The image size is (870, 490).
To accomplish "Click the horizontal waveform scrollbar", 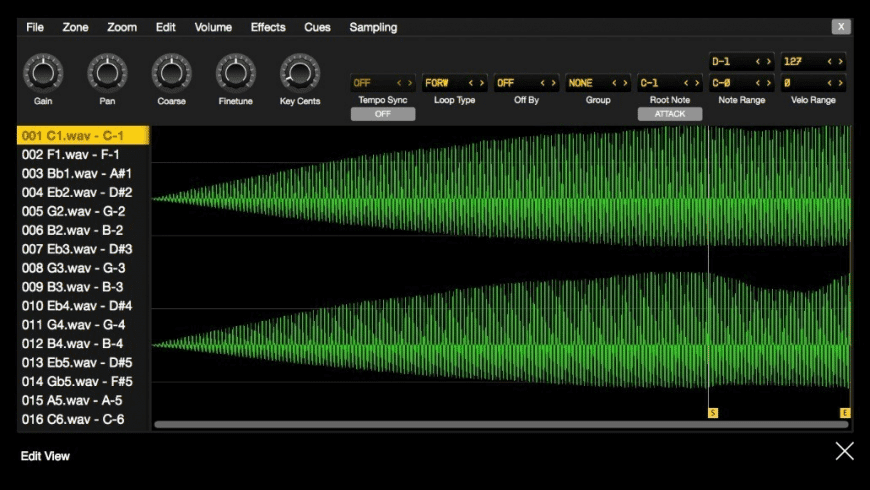I will click(x=500, y=425).
